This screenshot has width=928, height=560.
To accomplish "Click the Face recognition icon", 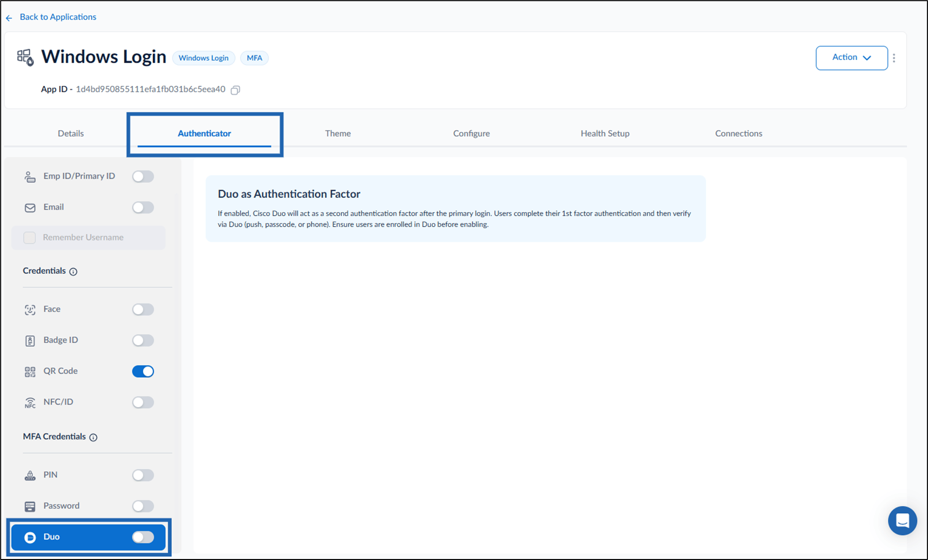I will click(x=30, y=310).
